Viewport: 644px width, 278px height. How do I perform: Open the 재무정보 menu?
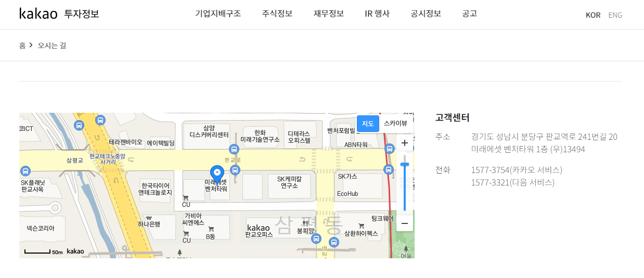(x=329, y=14)
